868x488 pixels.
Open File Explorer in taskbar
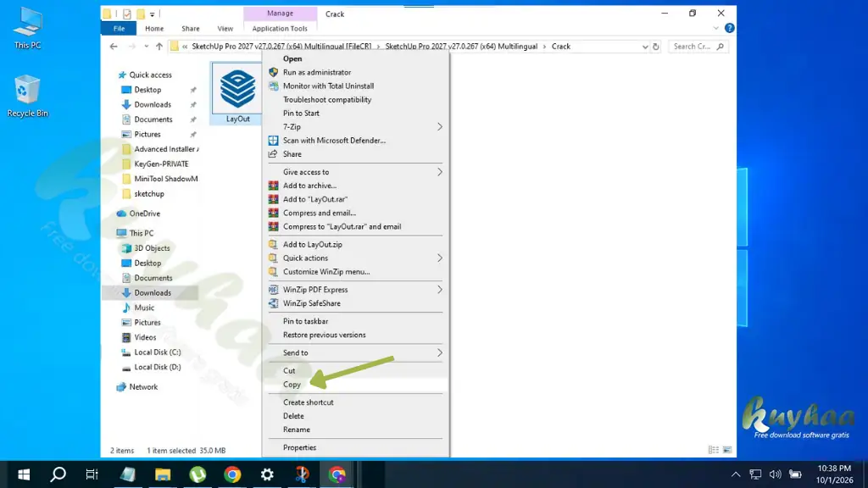[163, 474]
